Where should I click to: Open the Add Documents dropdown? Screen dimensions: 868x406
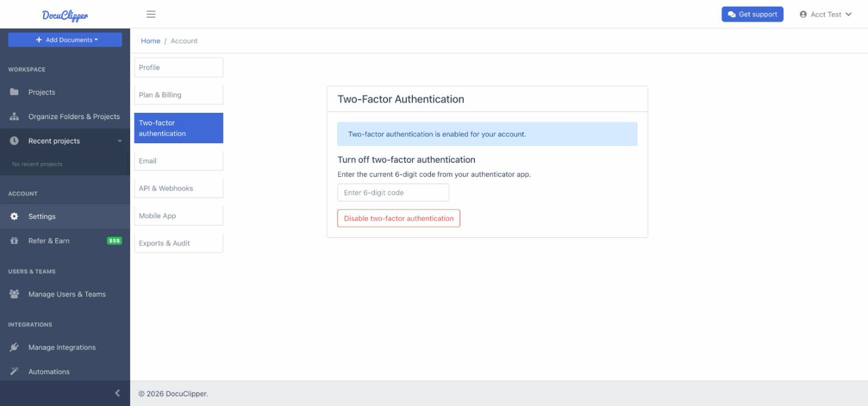tap(65, 40)
